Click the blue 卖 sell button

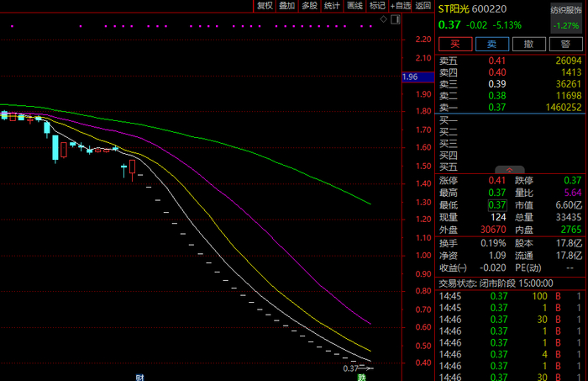click(492, 44)
